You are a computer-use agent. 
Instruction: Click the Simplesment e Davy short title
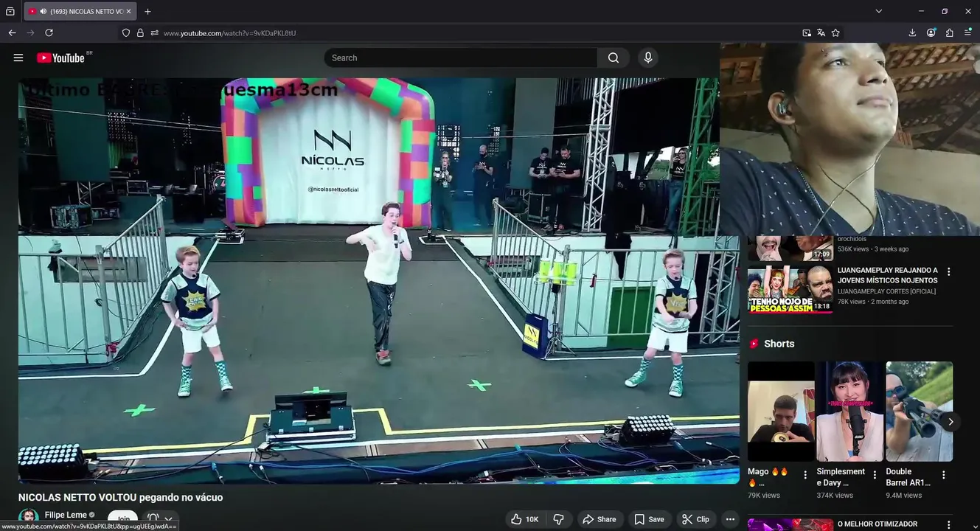841,477
